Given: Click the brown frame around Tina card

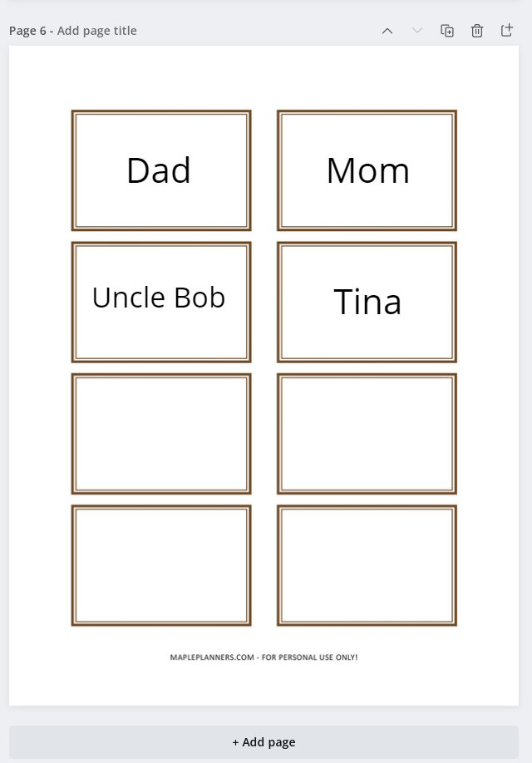Looking at the screenshot, I should tap(367, 244).
